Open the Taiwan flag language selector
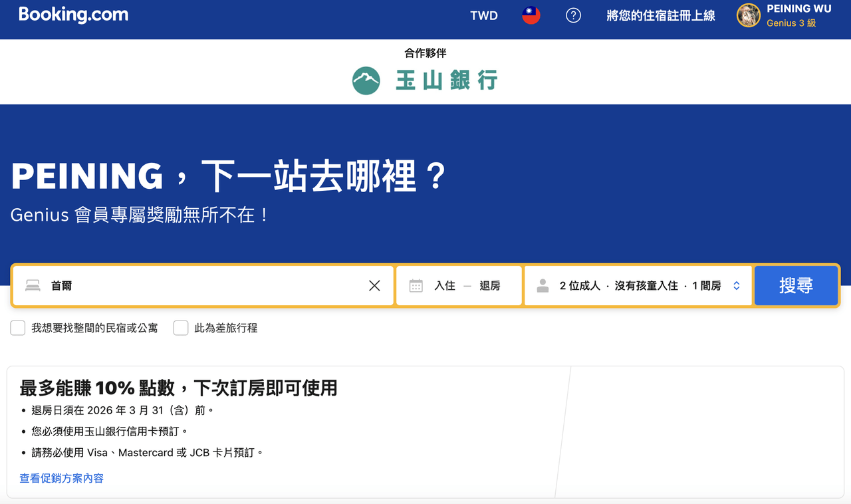 531,15
